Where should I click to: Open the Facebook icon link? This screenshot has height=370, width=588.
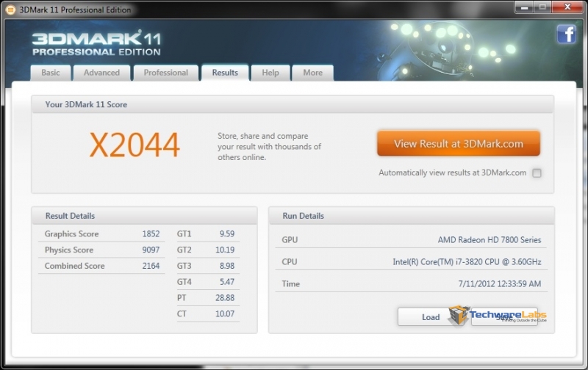[566, 35]
